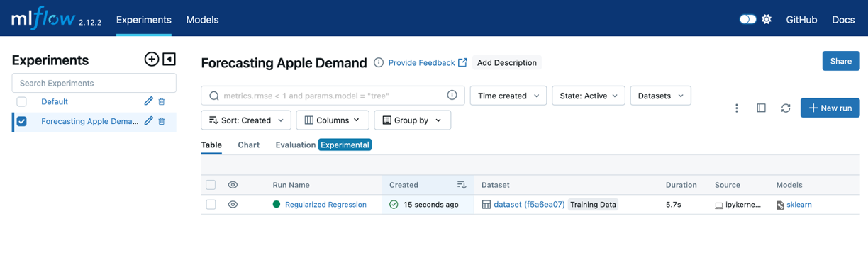This screenshot has height=272, width=868.
Task: Delete Forecasting Apple Demand with trash icon
Action: click(162, 121)
